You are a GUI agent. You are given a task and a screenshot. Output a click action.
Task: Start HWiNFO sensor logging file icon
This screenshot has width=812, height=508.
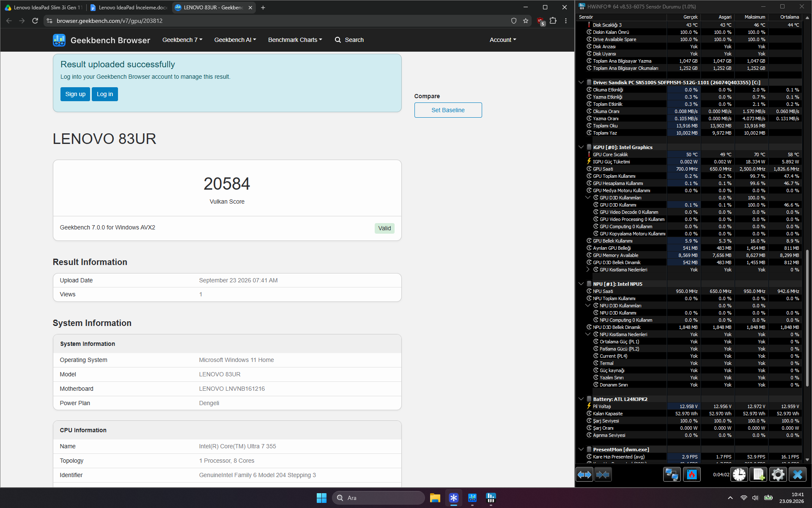758,475
